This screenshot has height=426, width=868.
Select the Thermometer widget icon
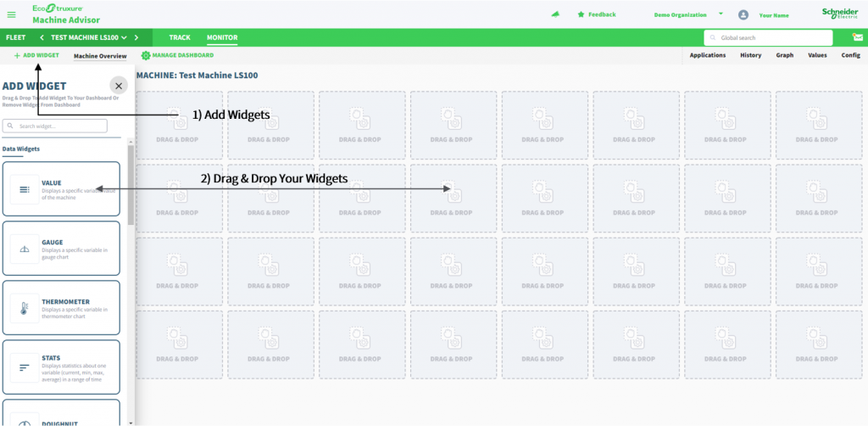pyautogui.click(x=25, y=309)
